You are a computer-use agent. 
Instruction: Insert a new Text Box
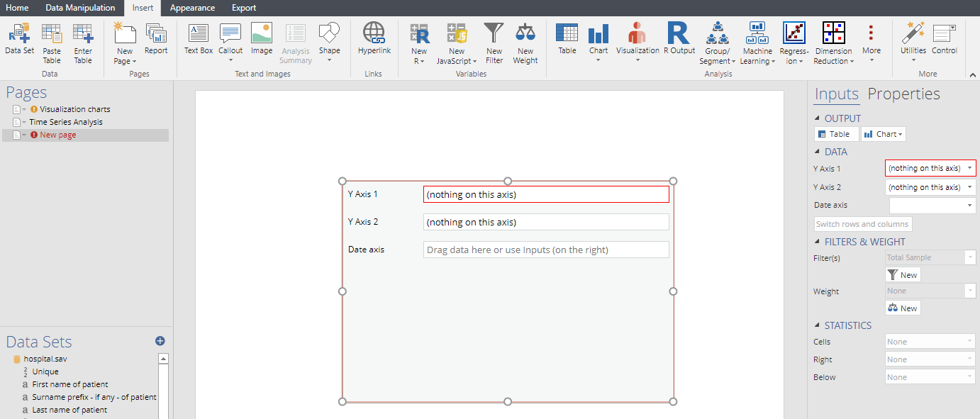coord(198,40)
